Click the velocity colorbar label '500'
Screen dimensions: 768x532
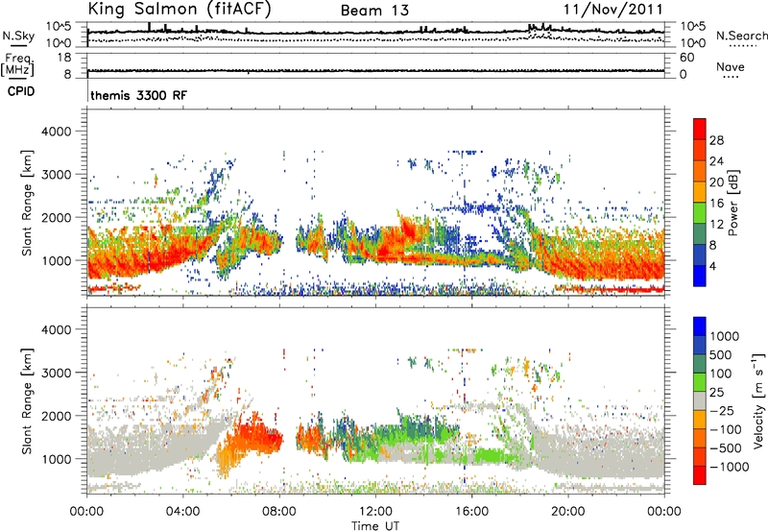(x=721, y=354)
